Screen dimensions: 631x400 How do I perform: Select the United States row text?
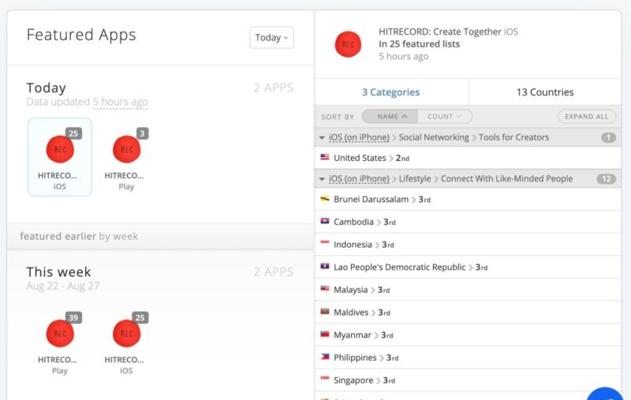coord(360,158)
